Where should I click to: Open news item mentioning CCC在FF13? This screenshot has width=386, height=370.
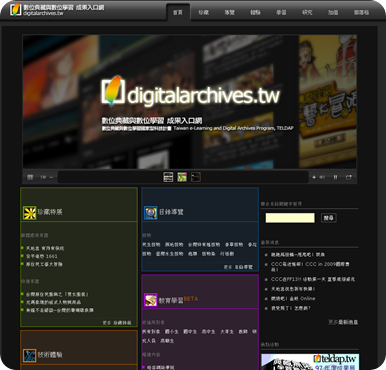(313, 279)
